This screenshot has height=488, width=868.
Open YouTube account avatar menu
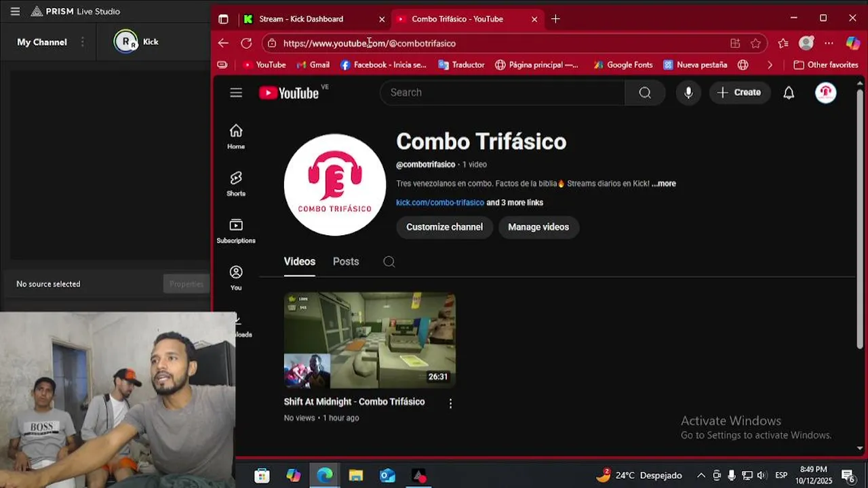[825, 93]
